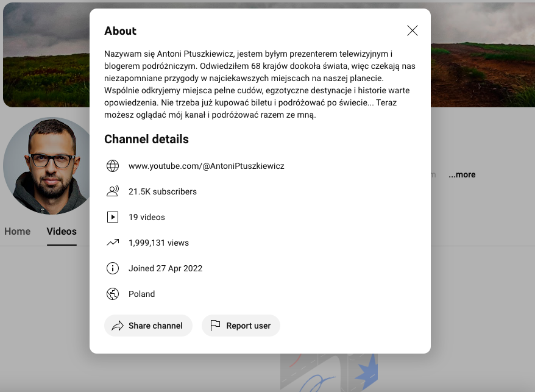The image size is (535, 392).
Task: Expand channel description with ...more
Action: click(462, 174)
